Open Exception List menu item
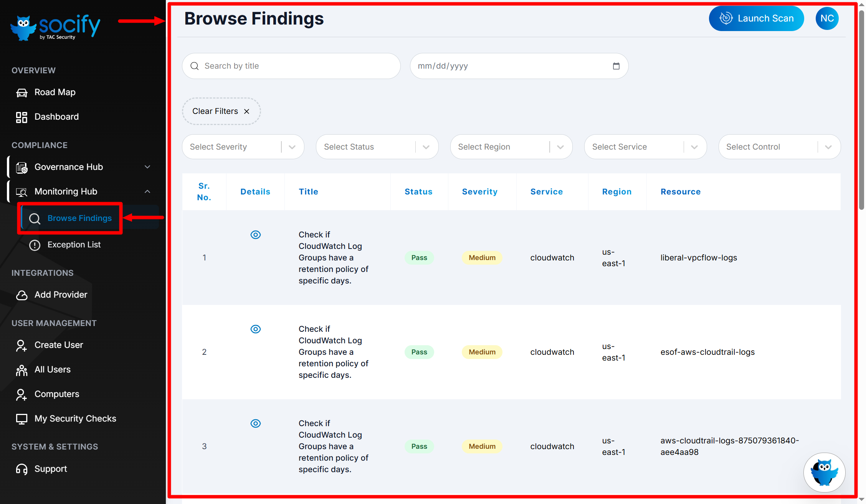 tap(74, 245)
